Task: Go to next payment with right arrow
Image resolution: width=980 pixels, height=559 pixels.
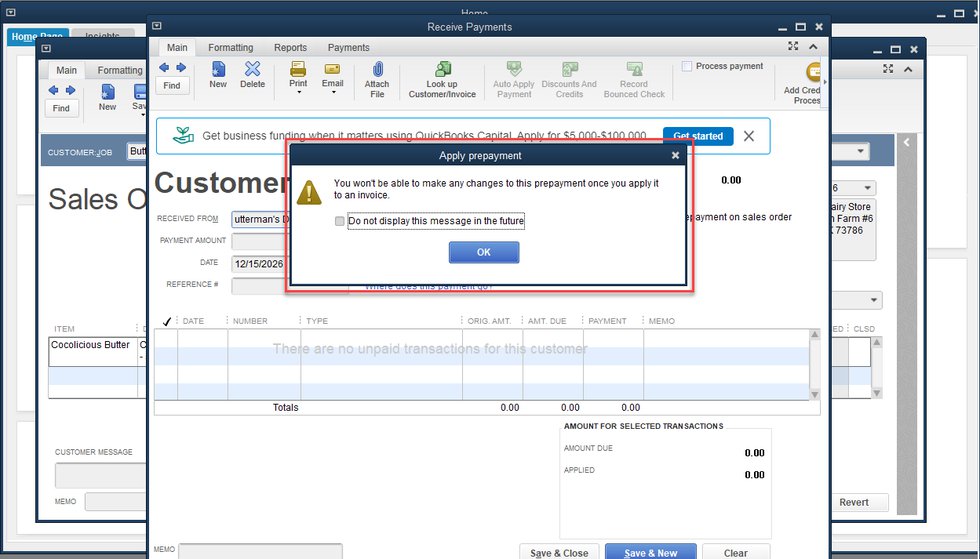Action: [180, 68]
